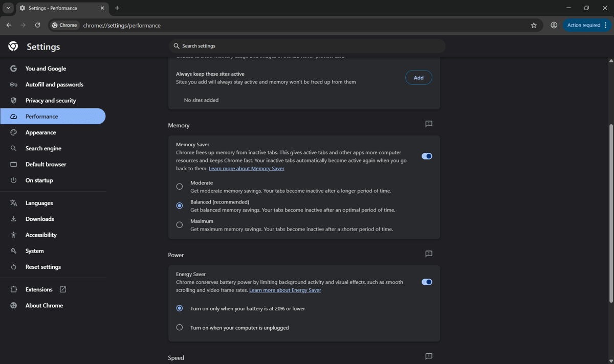
Task: Open Privacy and security settings
Action: [50, 101]
